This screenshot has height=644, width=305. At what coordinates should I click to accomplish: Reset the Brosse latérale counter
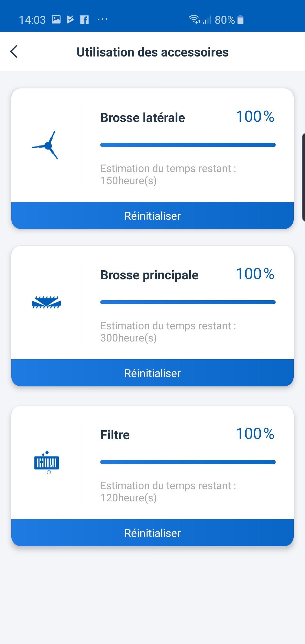pyautogui.click(x=152, y=216)
